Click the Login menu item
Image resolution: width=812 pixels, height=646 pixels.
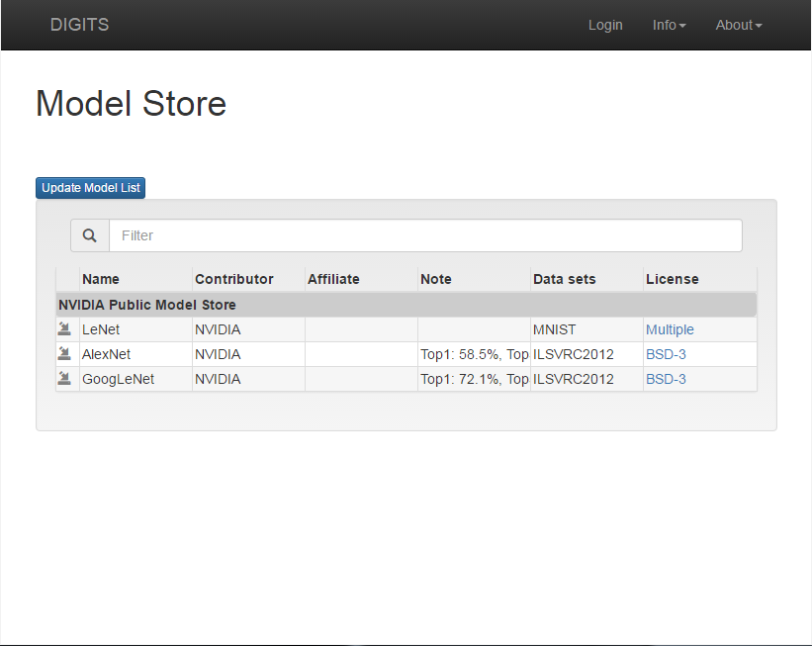point(605,25)
